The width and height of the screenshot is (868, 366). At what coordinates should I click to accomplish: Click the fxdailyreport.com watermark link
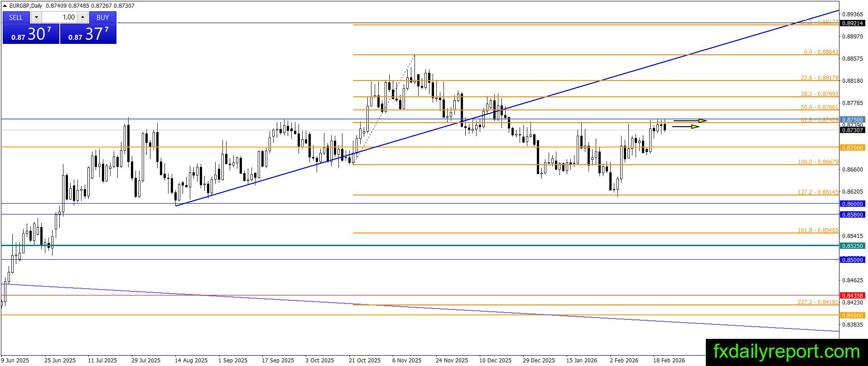click(x=786, y=352)
